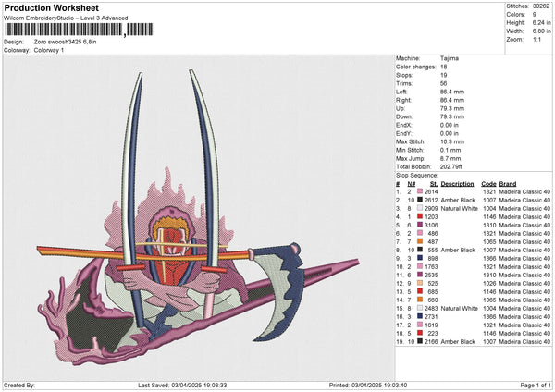Click the Stitches value 30262

541,6
